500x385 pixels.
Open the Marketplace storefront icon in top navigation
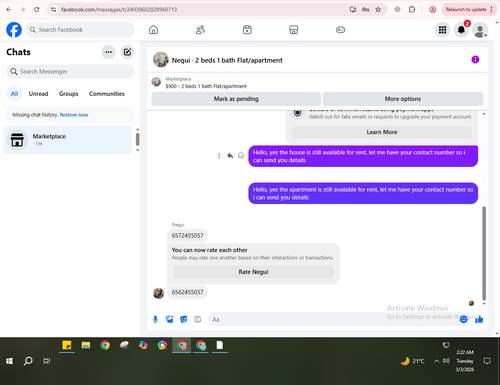[294, 30]
